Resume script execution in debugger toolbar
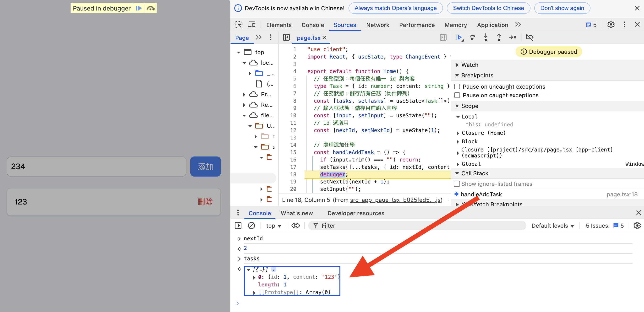 [x=459, y=38]
